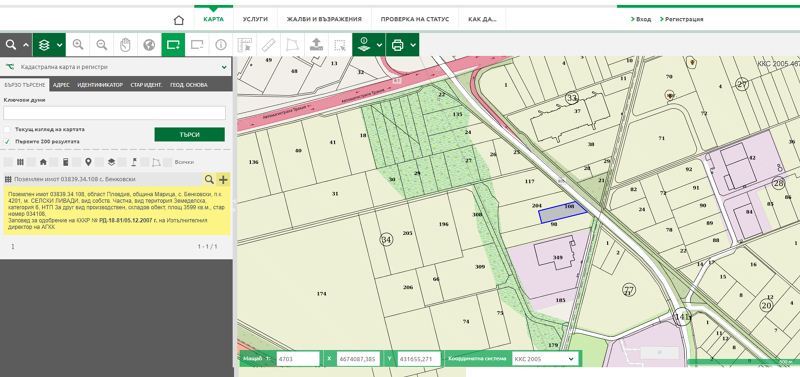Click the parcels columns filter icon
Viewport: 800px width, 377px height.
20,162
